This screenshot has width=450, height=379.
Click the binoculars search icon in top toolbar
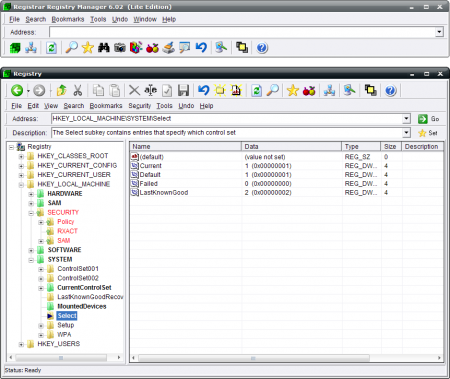pyautogui.click(x=104, y=48)
